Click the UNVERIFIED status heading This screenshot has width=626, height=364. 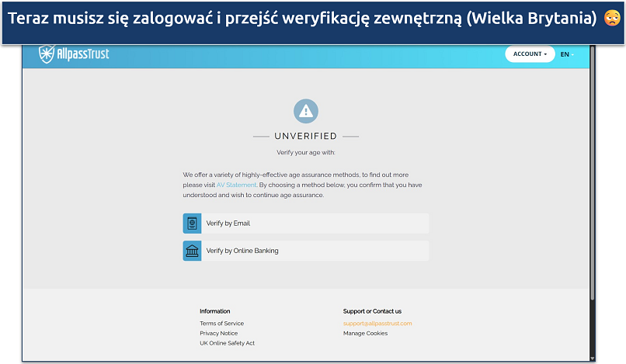pyautogui.click(x=306, y=137)
